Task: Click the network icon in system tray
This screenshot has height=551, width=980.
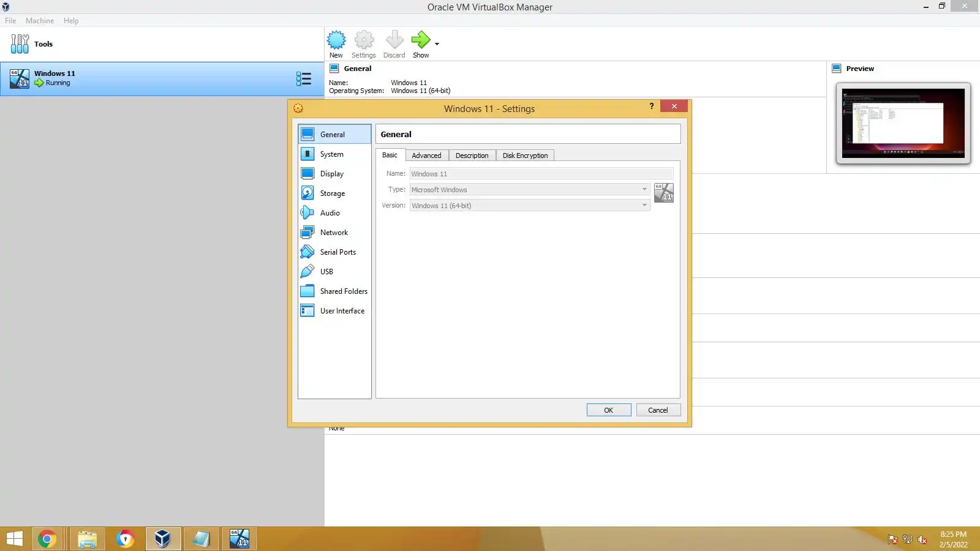Action: point(908,539)
